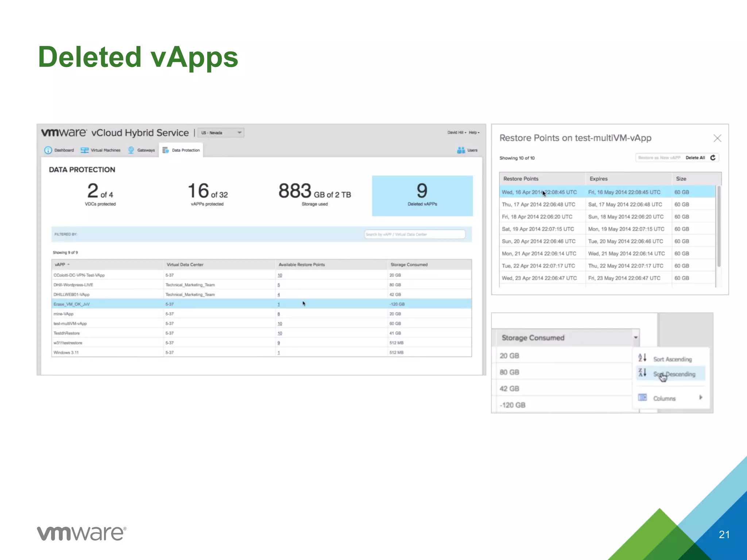The height and width of the screenshot is (560, 747).
Task: Click the Gateways icon
Action: [x=131, y=150]
